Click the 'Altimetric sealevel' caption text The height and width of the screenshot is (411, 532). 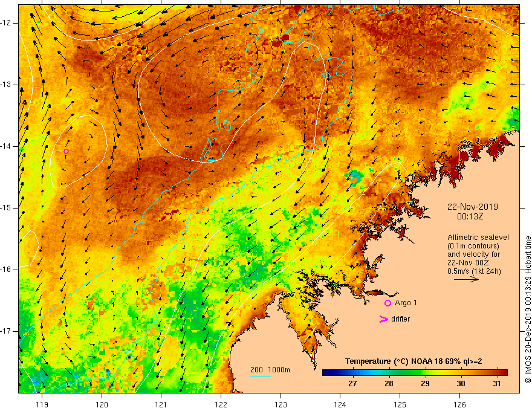(x=478, y=238)
